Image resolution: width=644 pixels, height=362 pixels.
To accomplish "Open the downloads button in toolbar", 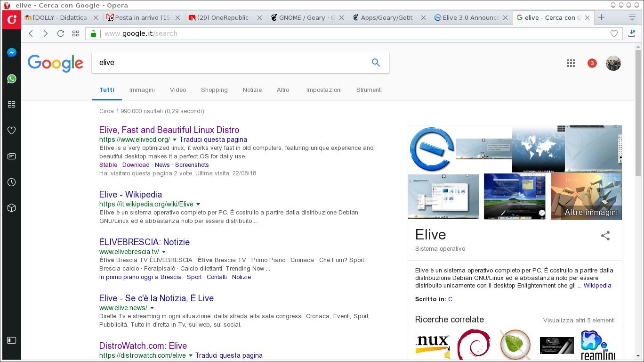I will click(x=632, y=33).
